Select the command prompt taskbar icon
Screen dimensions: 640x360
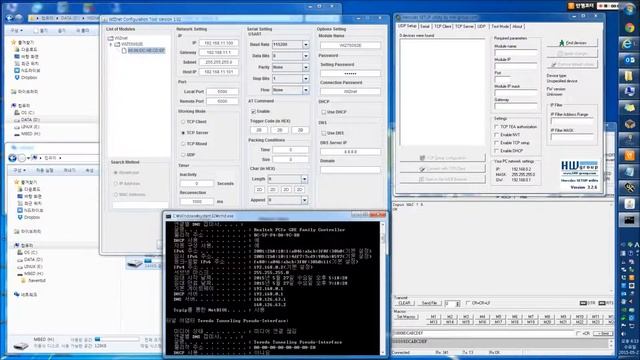coord(629,220)
